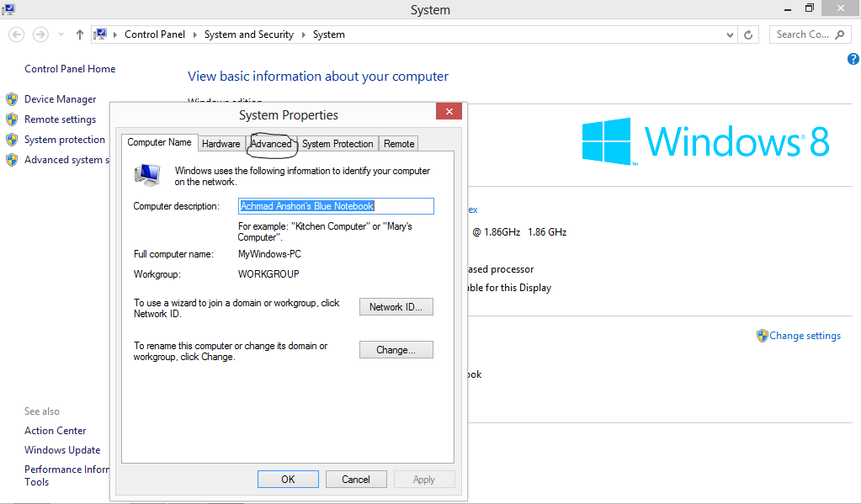Click the Network ID... button

point(396,307)
